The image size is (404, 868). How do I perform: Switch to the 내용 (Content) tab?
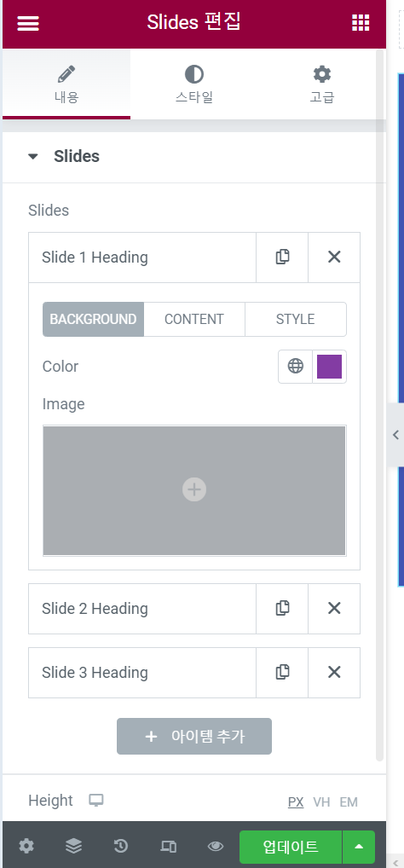66,84
